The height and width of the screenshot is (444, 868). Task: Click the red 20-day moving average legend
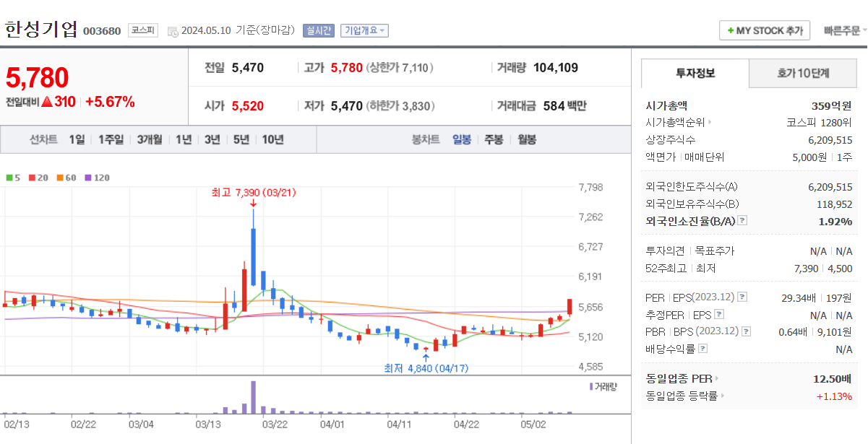point(38,177)
